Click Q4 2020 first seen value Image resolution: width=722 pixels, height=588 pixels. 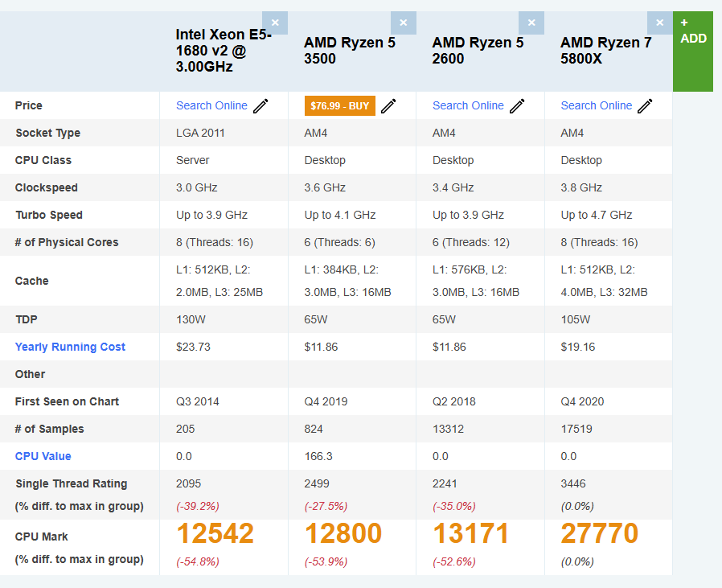pos(582,402)
